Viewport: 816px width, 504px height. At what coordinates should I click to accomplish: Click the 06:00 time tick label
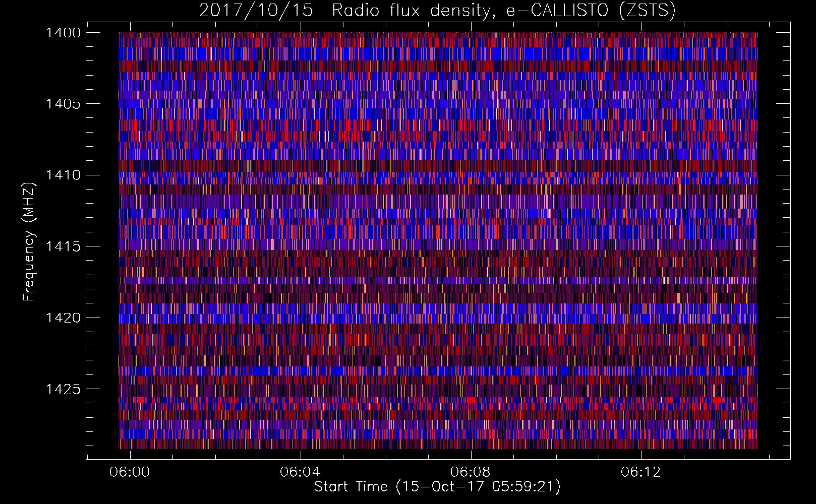pos(130,472)
